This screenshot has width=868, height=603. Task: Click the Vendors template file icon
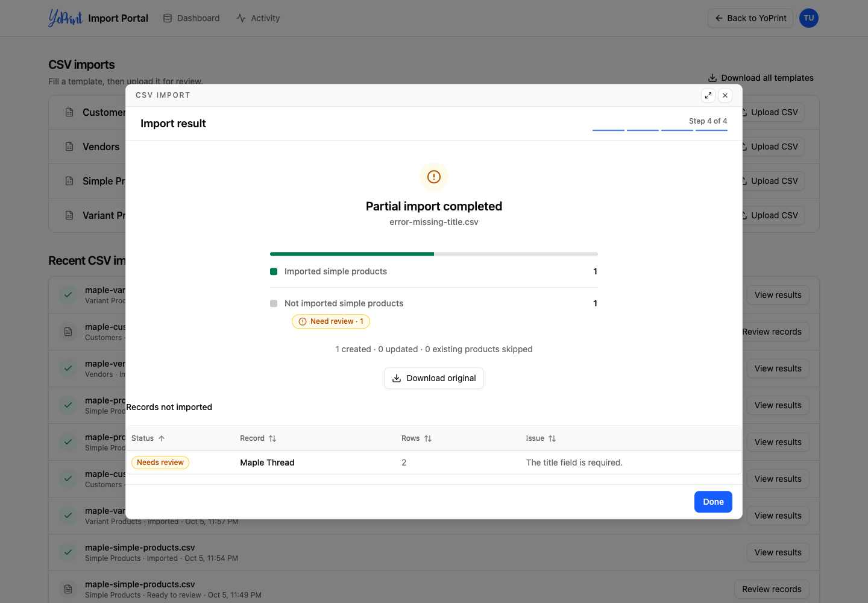coord(69,147)
